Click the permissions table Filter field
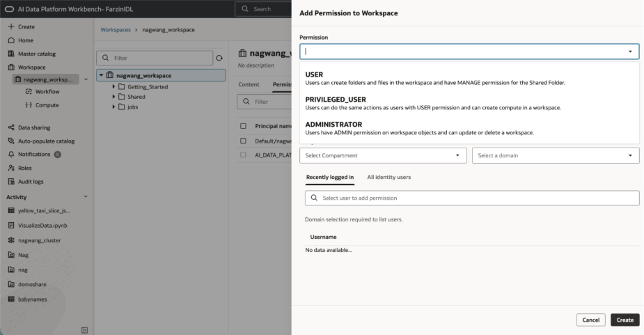Image resolution: width=644 pixels, height=335 pixels. (264, 102)
